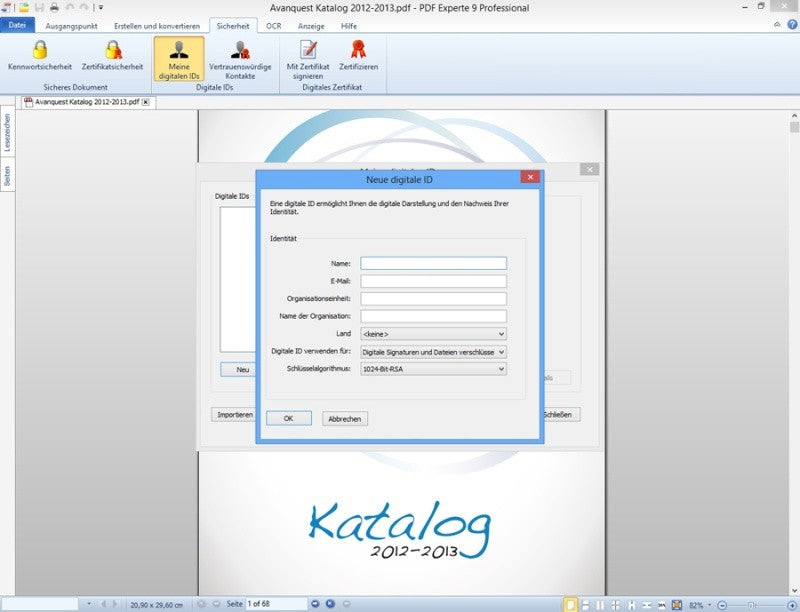
Task: Click Schließen in Meine digitalen IDs window
Action: pos(560,415)
